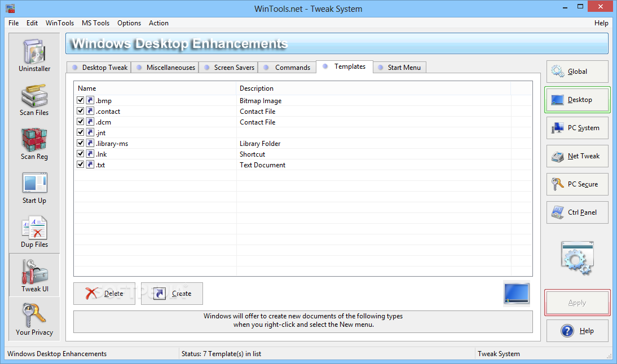Open the Net Tweak section
Viewport: 617px width, 364px height.
click(x=578, y=156)
